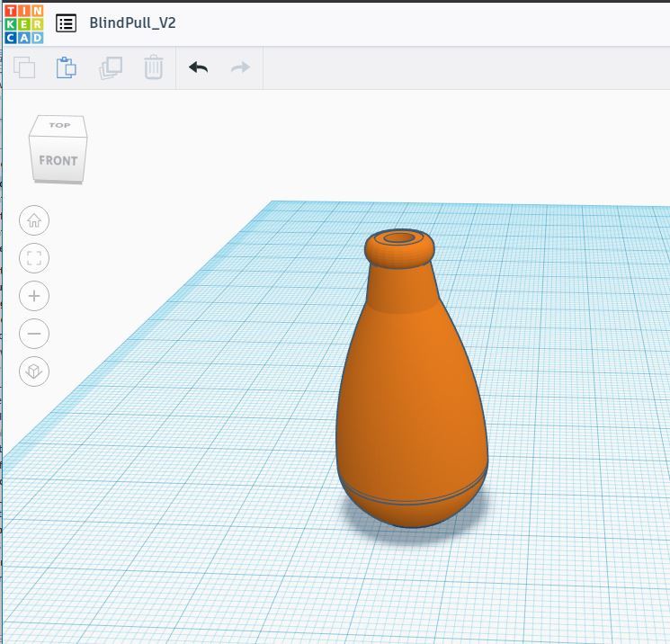
Task: Click the BlindPull_V2 design name
Action: coord(132,22)
